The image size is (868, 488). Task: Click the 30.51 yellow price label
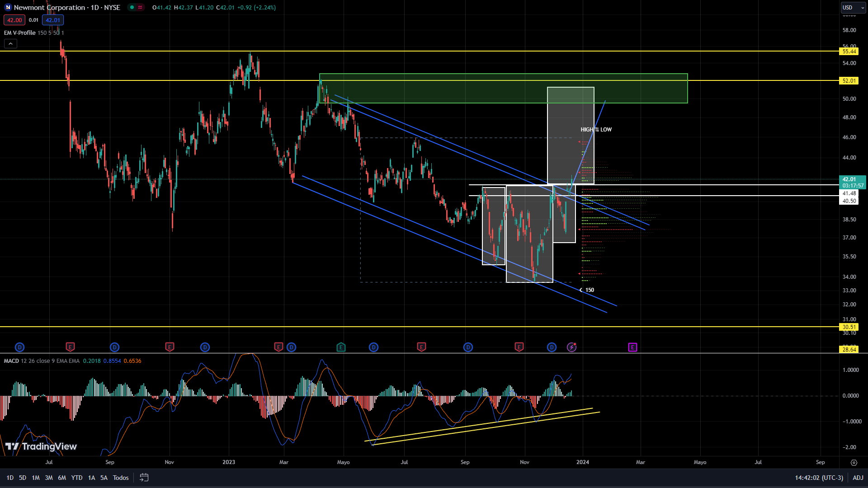point(849,327)
